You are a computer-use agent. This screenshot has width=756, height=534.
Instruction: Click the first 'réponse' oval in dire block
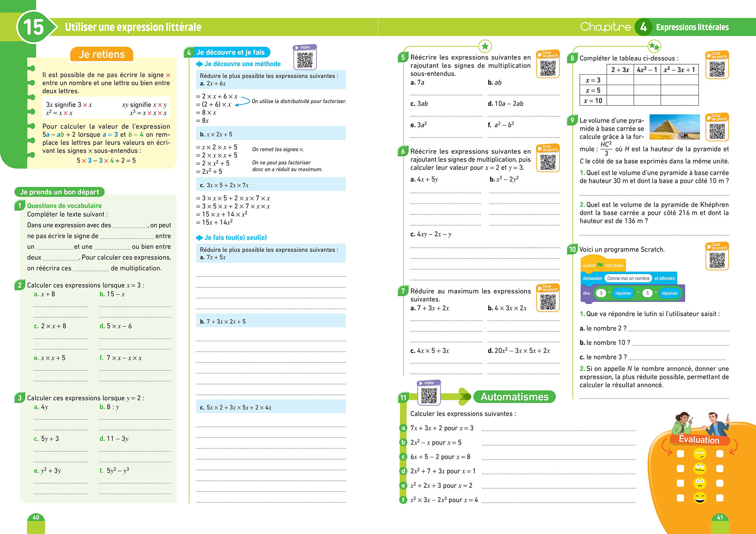[x=623, y=293]
